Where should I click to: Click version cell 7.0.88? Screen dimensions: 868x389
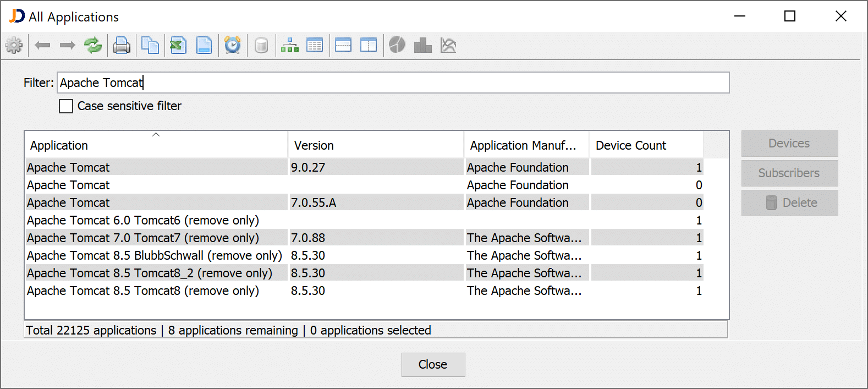point(376,238)
